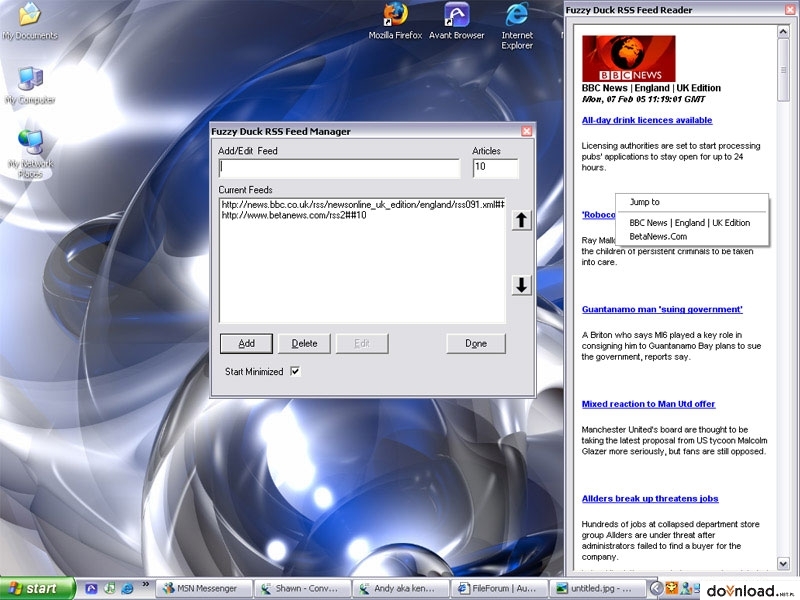Image resolution: width=800 pixels, height=600 pixels.
Task: Click the Edit button in Feed Manager
Action: (362, 343)
